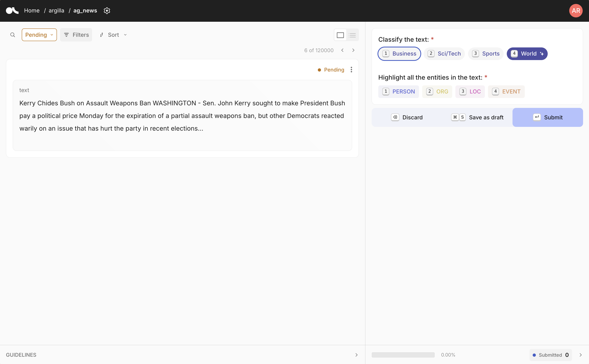
Task: Select the PERSON entity label
Action: (398, 91)
